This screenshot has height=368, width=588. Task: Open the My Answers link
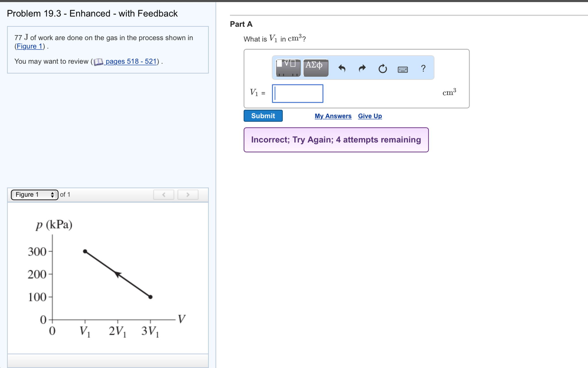tap(333, 116)
